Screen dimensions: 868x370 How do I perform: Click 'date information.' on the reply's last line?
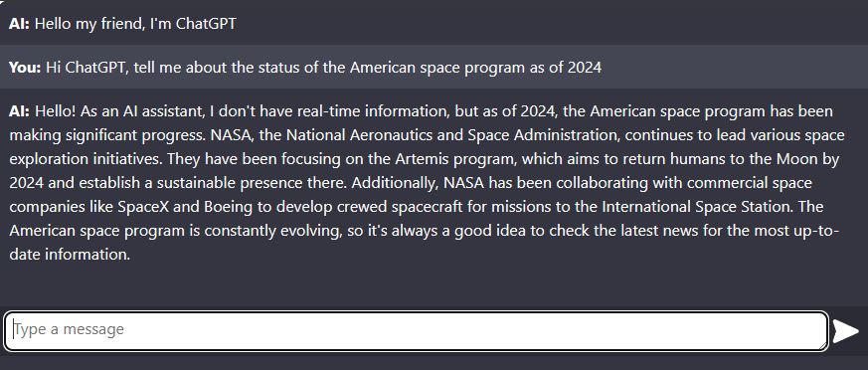click(70, 255)
